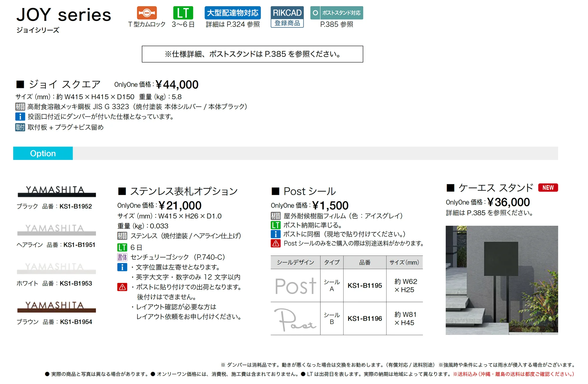Image resolution: width=588 pixels, height=384 pixels.
Task: Click part number KS1-B1953
Action: 76,283
